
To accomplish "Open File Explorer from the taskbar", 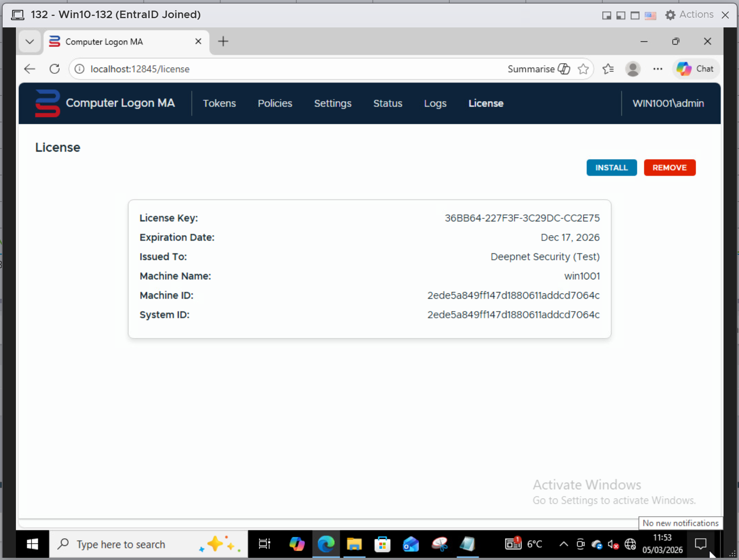I will tap(354, 544).
